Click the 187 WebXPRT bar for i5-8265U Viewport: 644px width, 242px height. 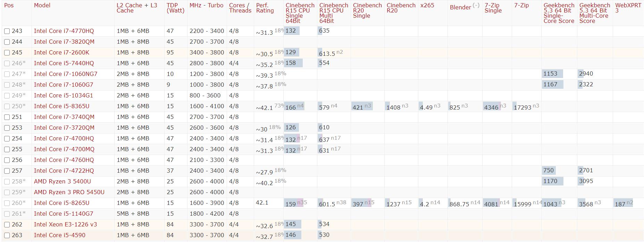[x=623, y=203]
